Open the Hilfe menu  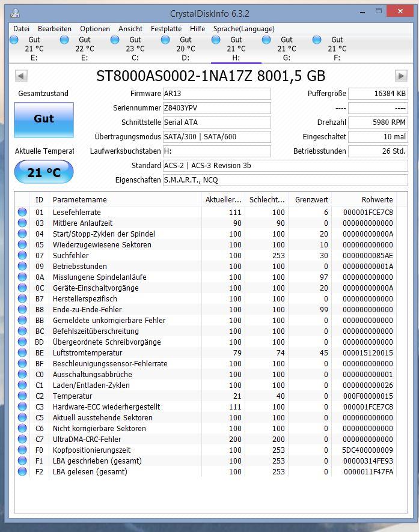click(197, 29)
